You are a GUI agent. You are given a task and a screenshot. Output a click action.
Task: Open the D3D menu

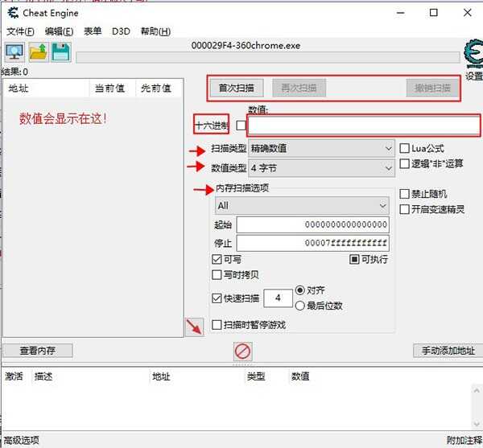pos(121,31)
